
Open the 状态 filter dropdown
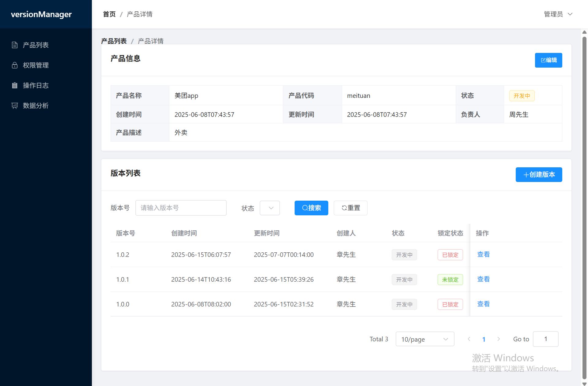[269, 208]
